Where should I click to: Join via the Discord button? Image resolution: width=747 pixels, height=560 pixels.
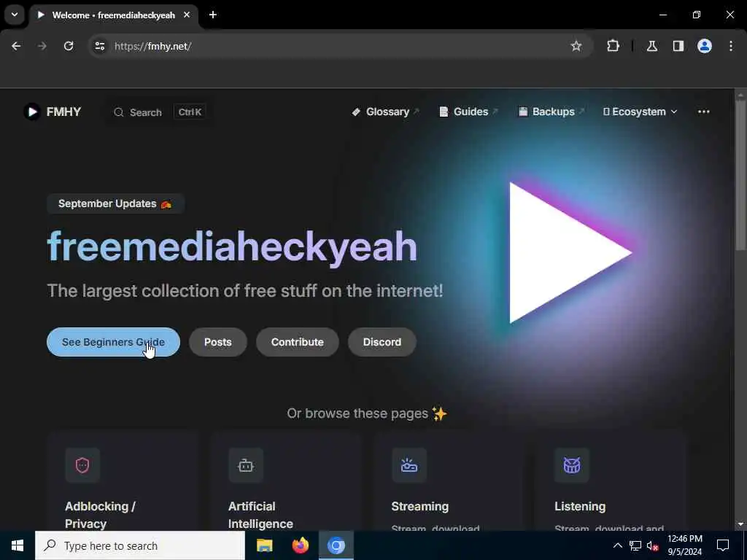[x=382, y=342]
